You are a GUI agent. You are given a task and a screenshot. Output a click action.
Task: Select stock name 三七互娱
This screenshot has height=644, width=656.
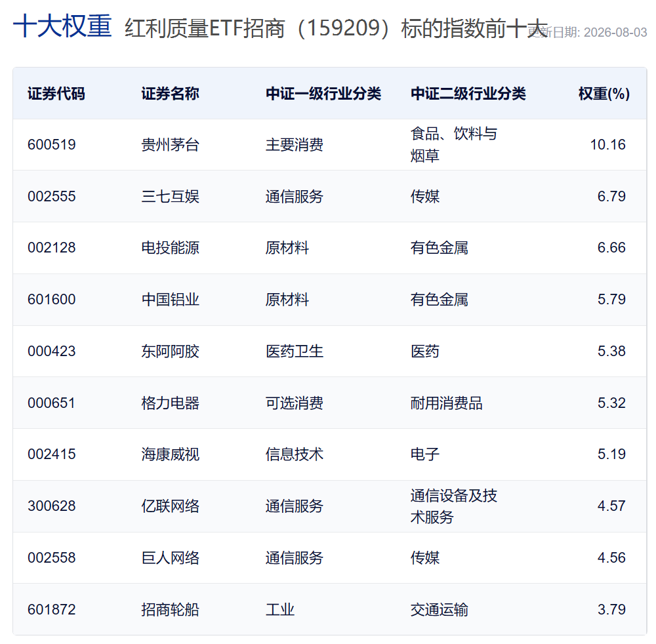171,196
